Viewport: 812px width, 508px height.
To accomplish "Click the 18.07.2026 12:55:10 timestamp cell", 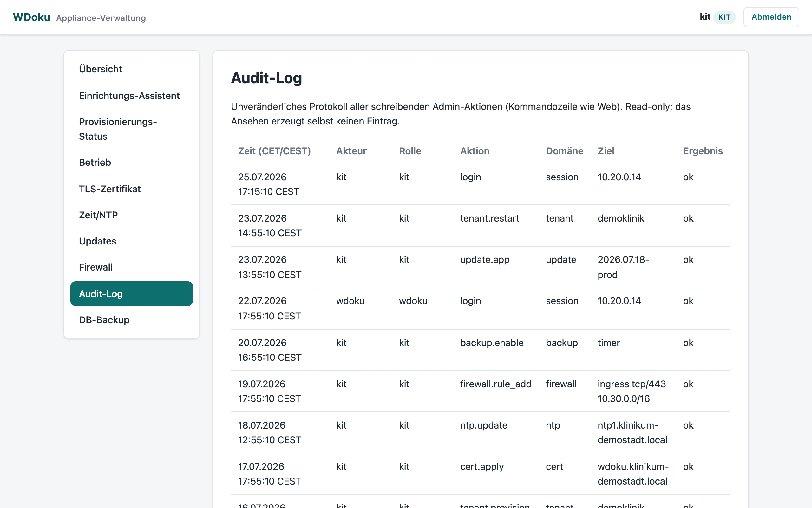I will (269, 432).
